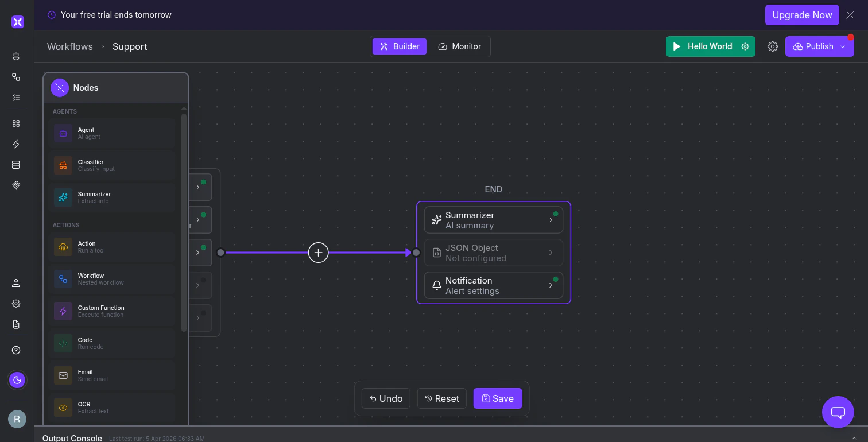
Task: Open the help icon at sidebar bottom
Action: 15,350
